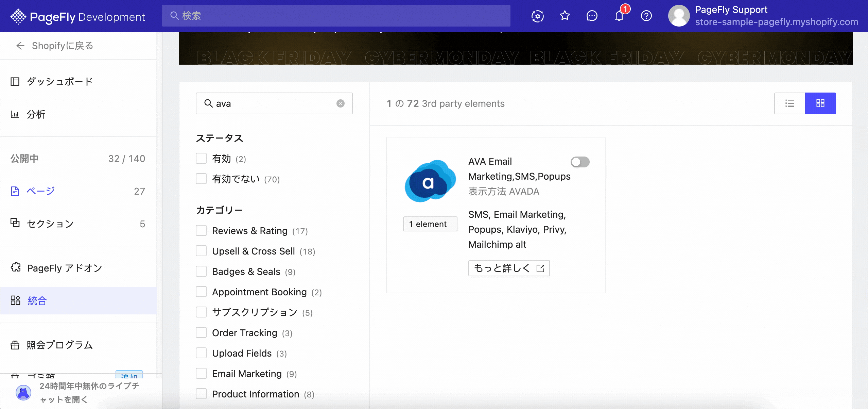
Task: Open 分析 in sidebar
Action: 78,114
